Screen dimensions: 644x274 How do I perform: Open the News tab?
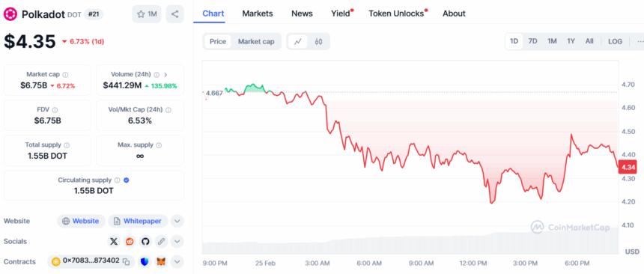(x=302, y=13)
